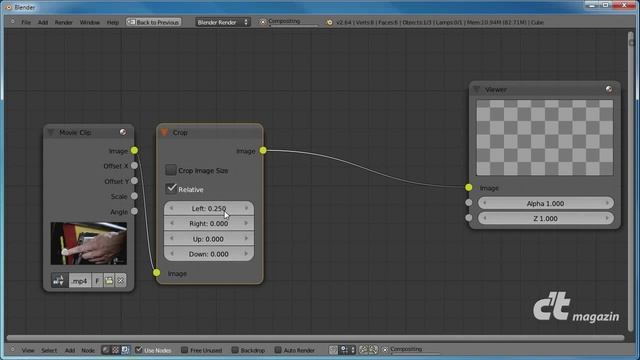Open the Window menu
This screenshot has height=360, width=640.
tap(90, 22)
